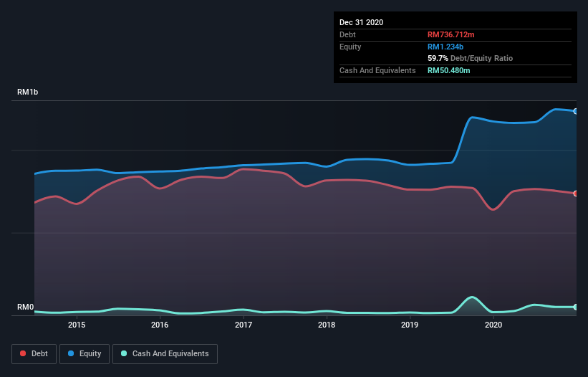The image size is (588, 377).
Task: Click Cash And Equivalents label in tooltip
Action: click(x=377, y=70)
